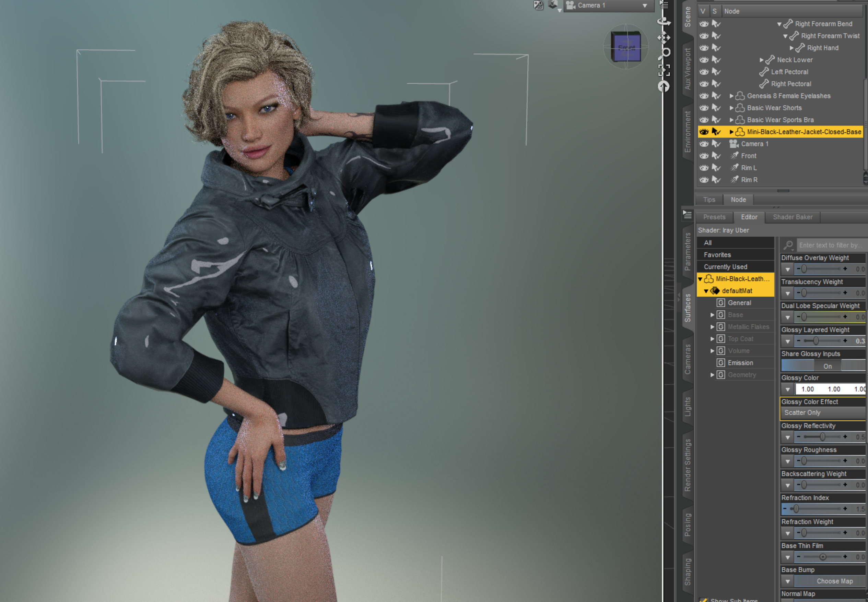Image resolution: width=868 pixels, height=602 pixels.
Task: Click the reset camera arrow control
Action: point(664,86)
